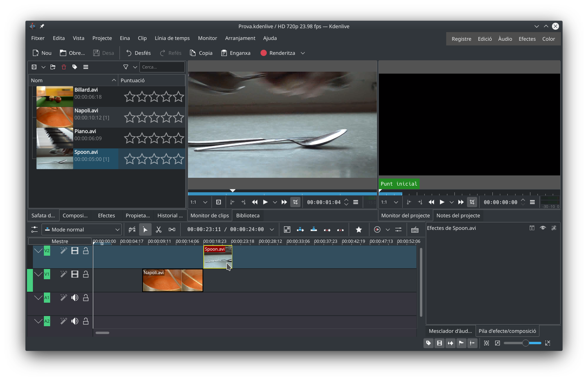Click the Copia button

tap(201, 53)
